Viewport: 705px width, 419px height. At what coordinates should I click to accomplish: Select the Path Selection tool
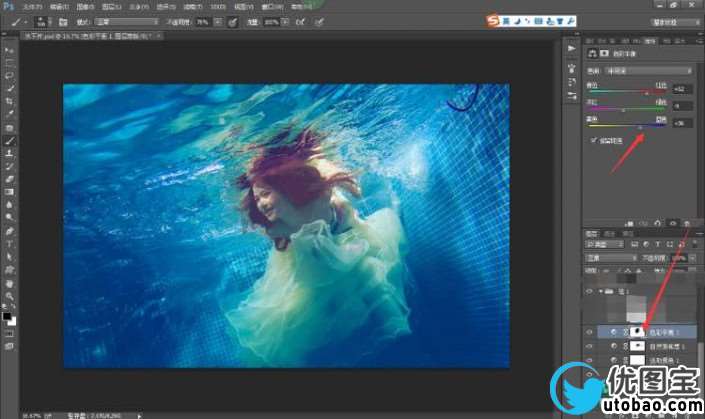(x=9, y=257)
